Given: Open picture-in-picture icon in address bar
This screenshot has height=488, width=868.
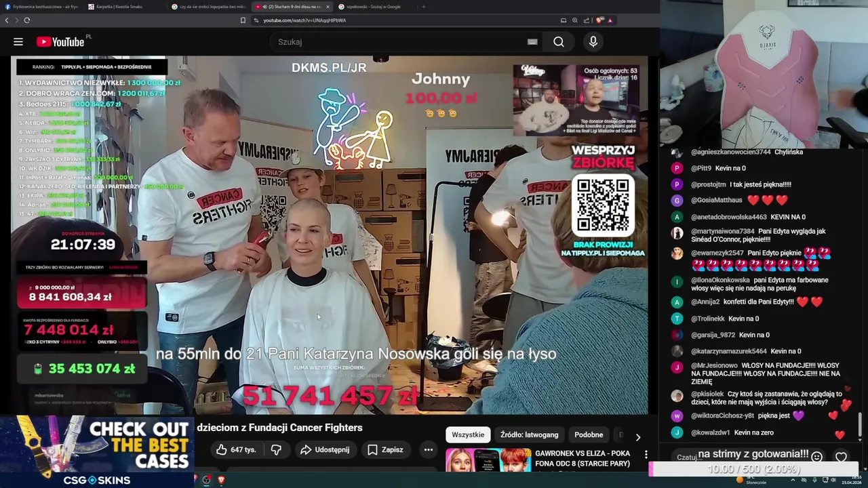Looking at the screenshot, I should pyautogui.click(x=563, y=20).
